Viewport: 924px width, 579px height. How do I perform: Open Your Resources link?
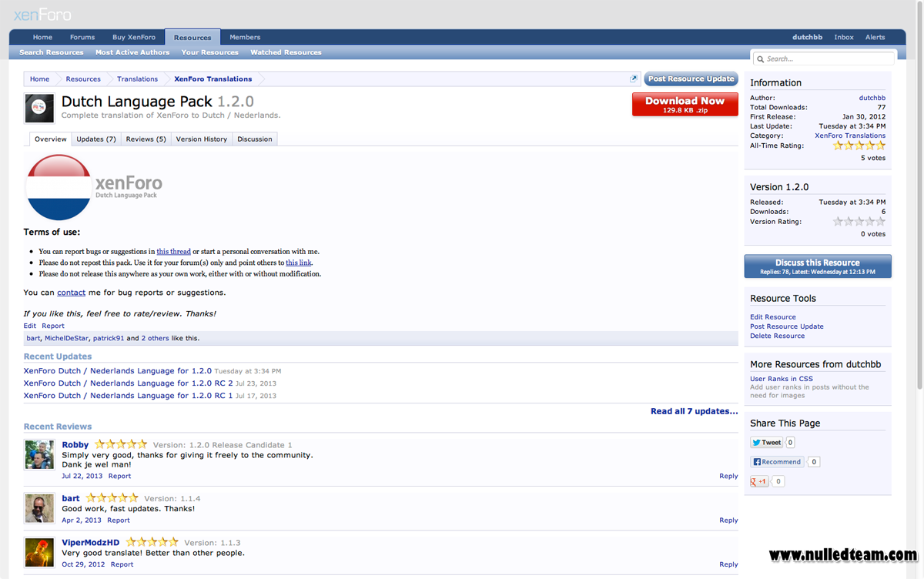[x=209, y=52]
